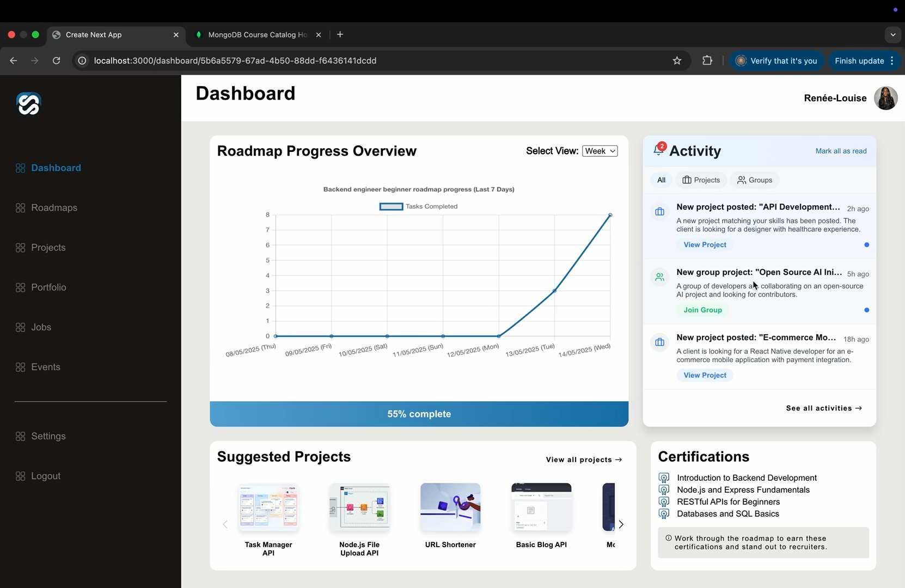Click briefcase icon of E-commerce notification
The height and width of the screenshot is (588, 905).
(x=659, y=342)
